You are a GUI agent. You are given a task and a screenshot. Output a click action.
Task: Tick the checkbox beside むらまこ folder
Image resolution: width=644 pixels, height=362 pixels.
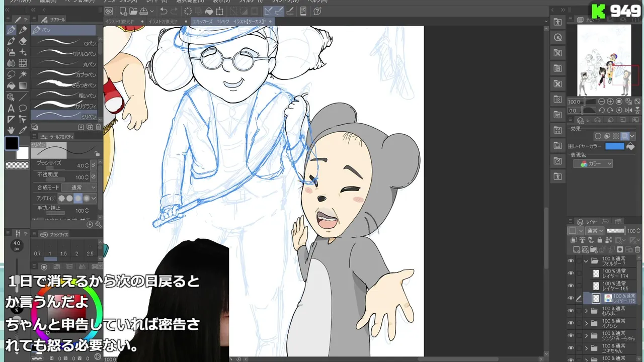coord(579,311)
